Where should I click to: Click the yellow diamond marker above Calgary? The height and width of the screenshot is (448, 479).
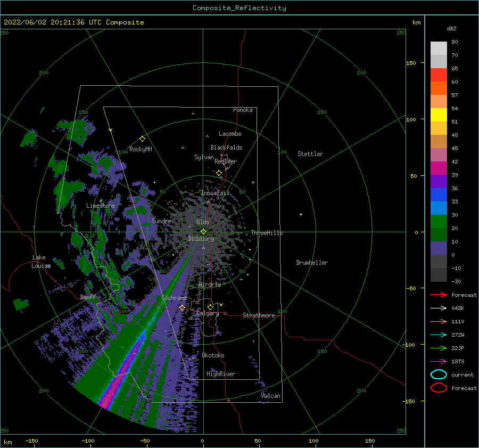pos(210,307)
